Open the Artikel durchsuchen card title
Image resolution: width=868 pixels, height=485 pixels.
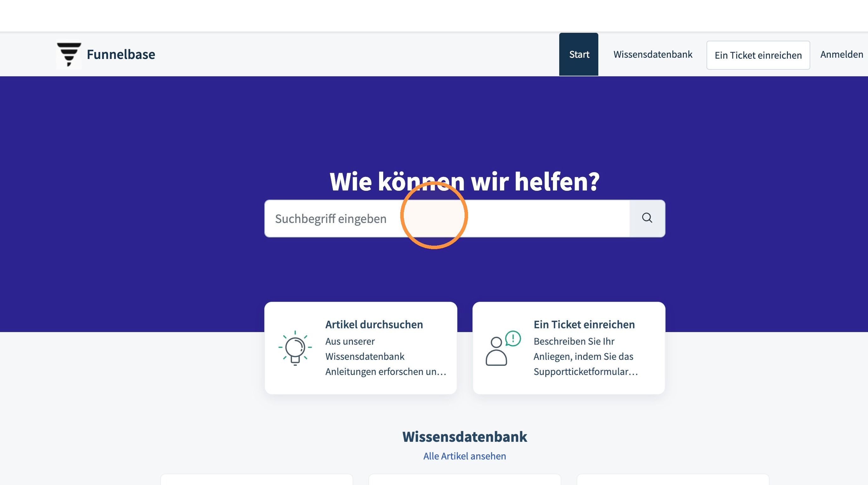point(374,324)
